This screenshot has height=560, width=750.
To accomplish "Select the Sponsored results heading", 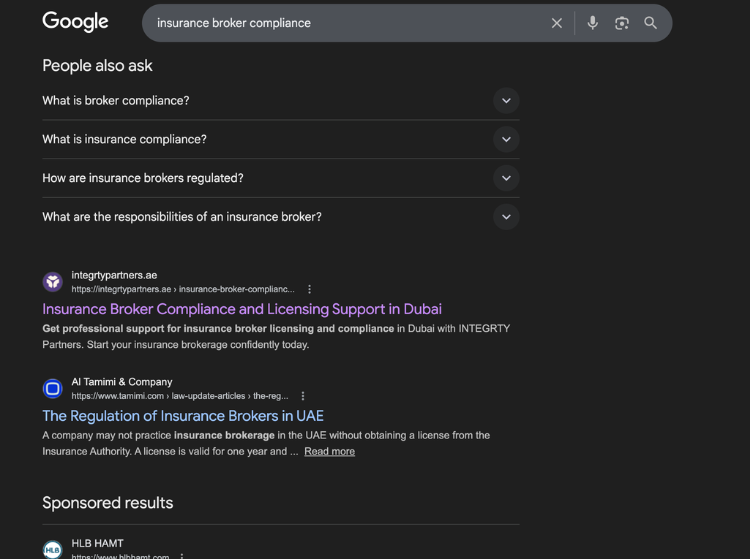I will [x=108, y=503].
